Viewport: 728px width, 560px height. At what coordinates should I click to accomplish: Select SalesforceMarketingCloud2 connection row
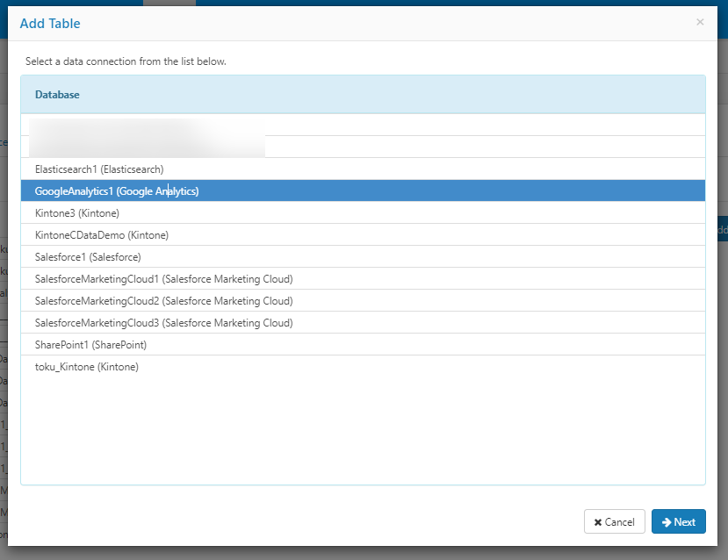click(363, 301)
